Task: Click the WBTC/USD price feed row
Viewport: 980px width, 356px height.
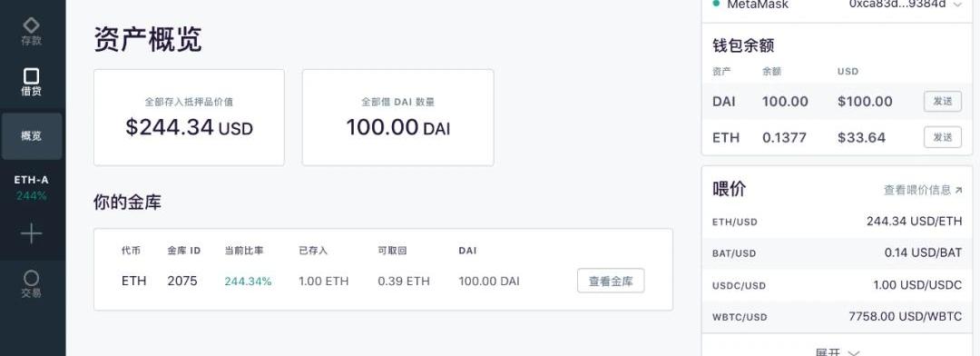Action: 837,317
